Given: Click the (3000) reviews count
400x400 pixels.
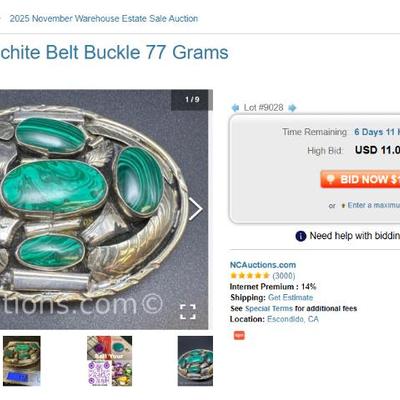Looking at the screenshot, I should tap(284, 276).
